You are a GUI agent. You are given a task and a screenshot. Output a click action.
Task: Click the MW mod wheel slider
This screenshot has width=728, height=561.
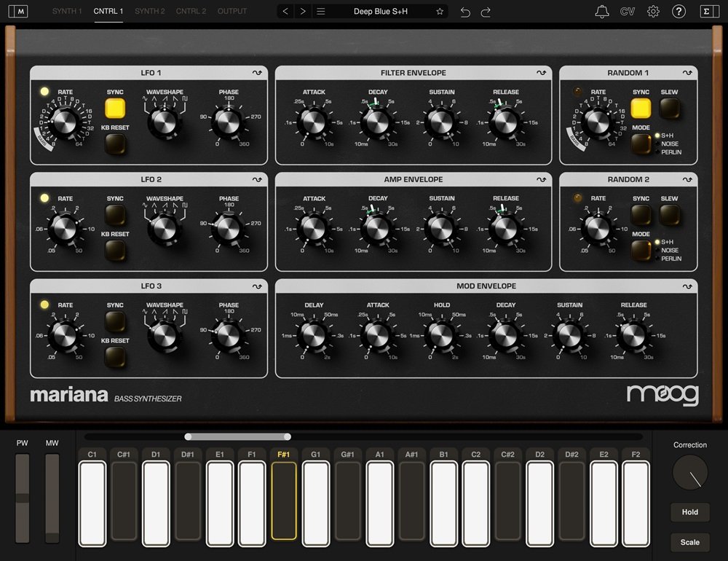[x=52, y=498]
